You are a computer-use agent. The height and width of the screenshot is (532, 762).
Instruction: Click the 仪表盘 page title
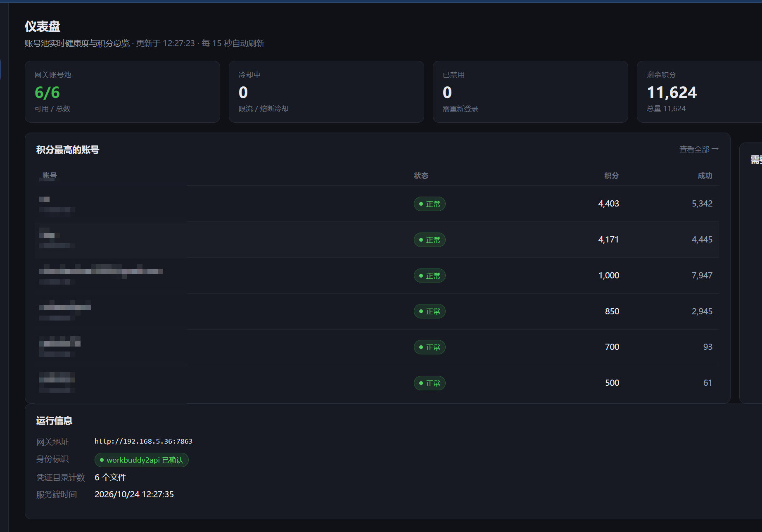point(43,26)
